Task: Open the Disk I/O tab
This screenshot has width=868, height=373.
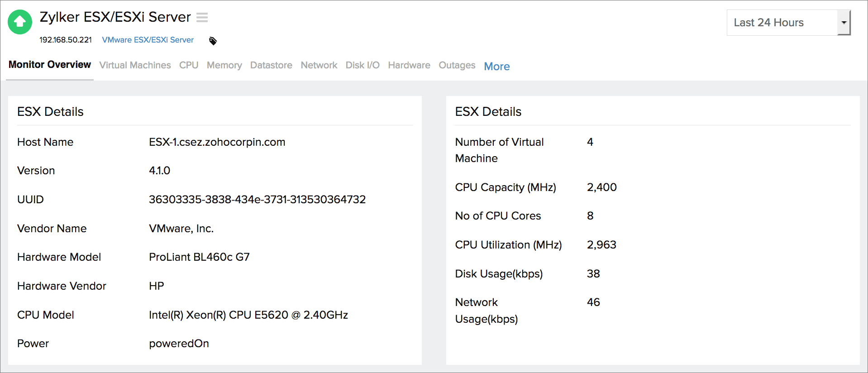Action: 362,65
